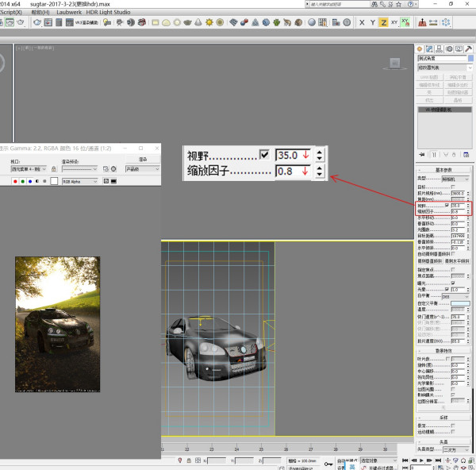Select the VR physical camera stack entry
Image resolution: width=476 pixels, height=470 pixels.
(x=445, y=110)
